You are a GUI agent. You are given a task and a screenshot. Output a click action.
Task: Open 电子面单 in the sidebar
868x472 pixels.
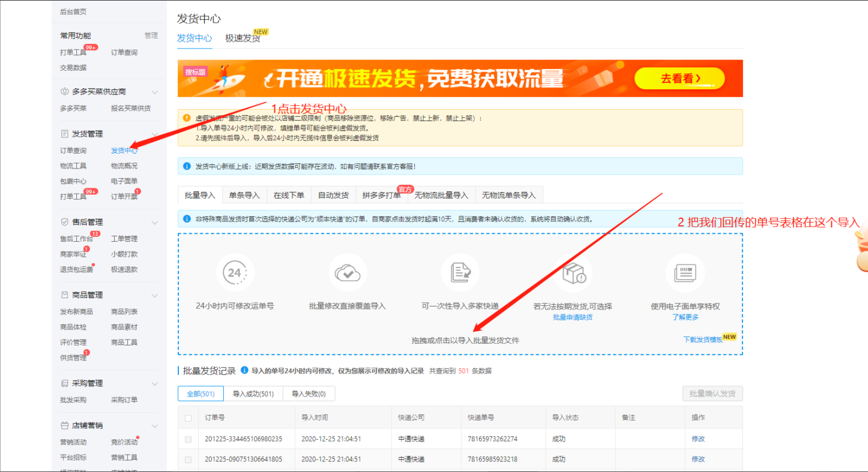124,181
